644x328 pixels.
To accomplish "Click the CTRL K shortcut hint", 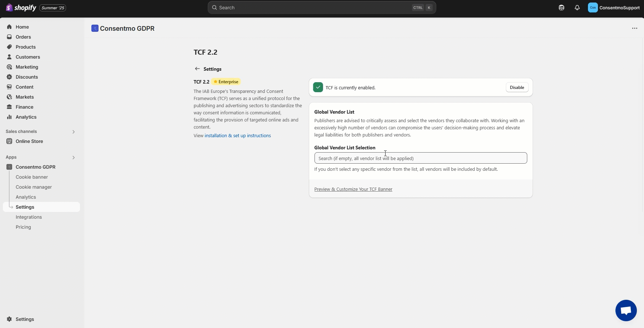I will [423, 8].
